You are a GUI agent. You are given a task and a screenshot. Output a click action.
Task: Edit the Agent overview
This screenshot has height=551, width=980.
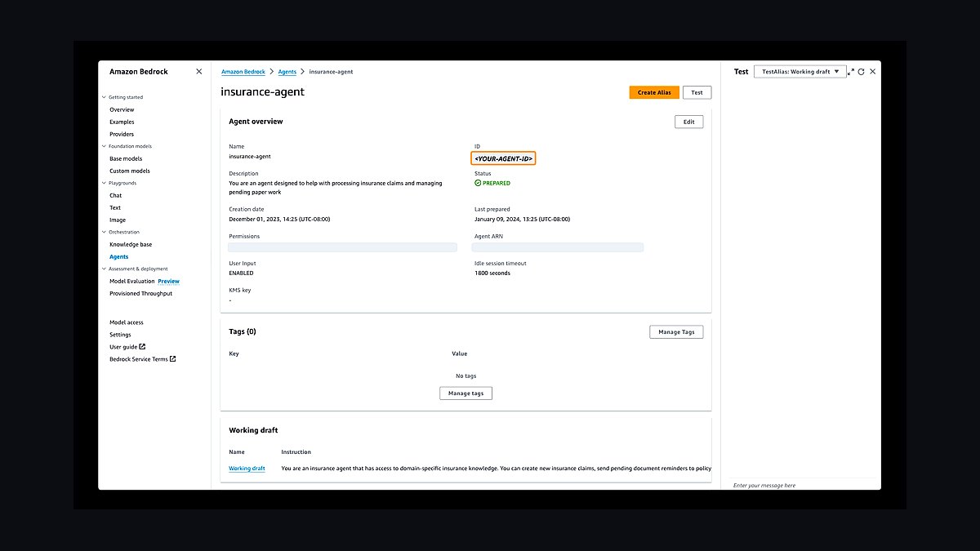point(688,122)
